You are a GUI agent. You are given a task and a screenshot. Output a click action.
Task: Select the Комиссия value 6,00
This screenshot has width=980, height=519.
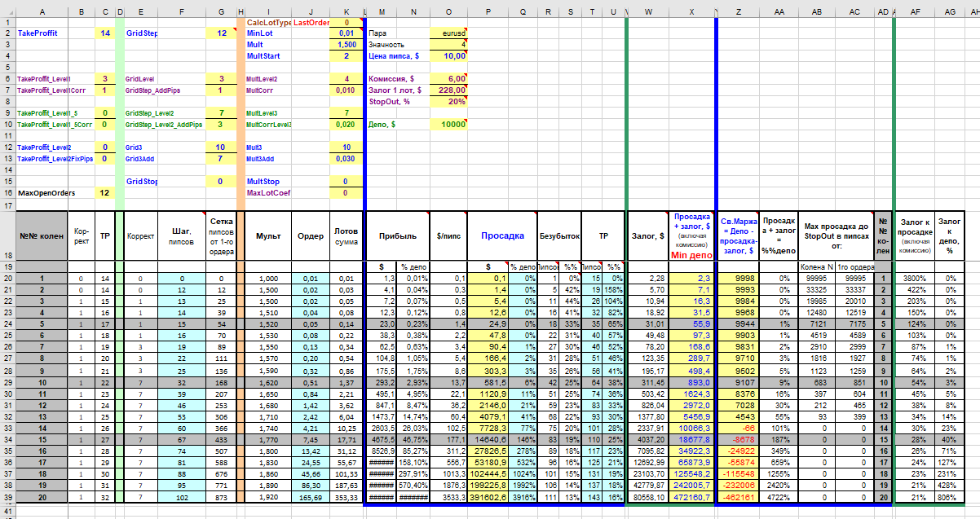pos(448,79)
